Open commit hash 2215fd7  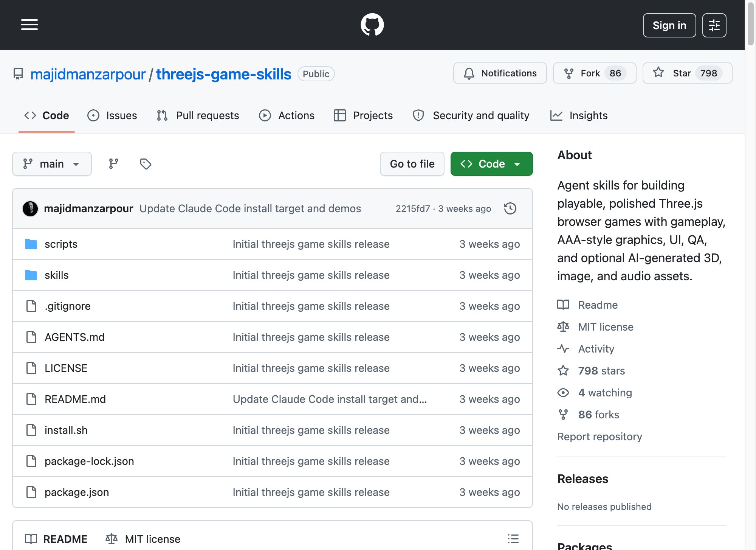[x=413, y=209]
